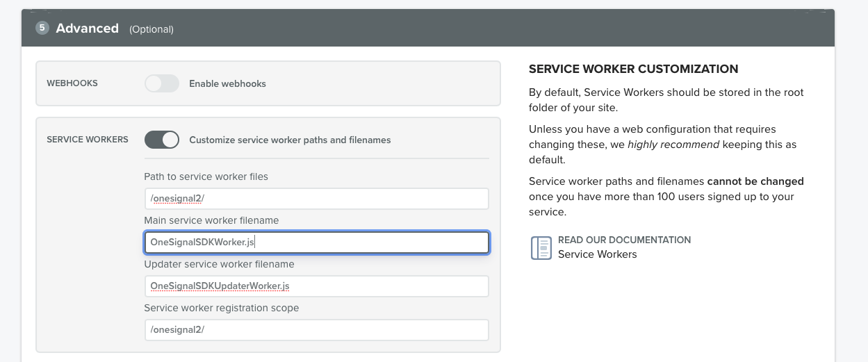Open the documentation book icon

pos(541,247)
